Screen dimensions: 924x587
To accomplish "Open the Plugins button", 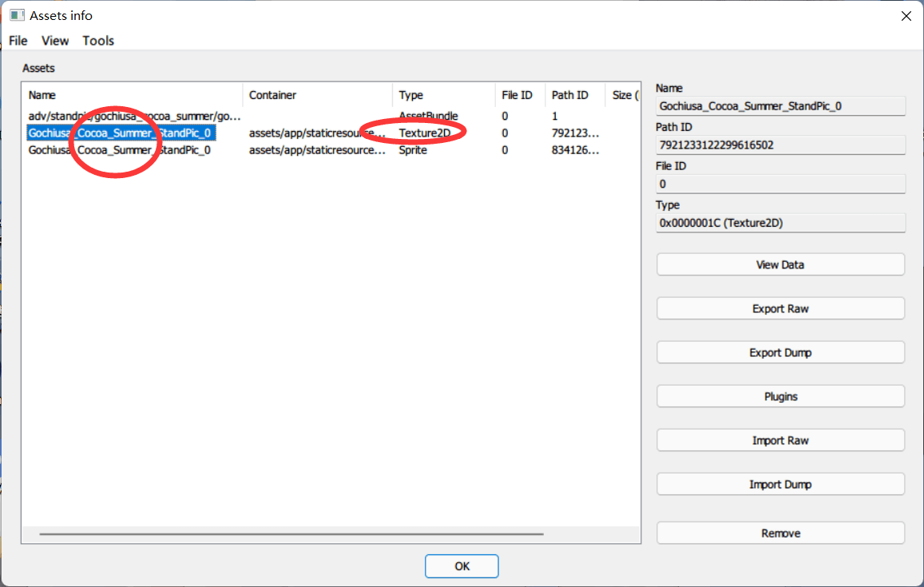I will (780, 397).
